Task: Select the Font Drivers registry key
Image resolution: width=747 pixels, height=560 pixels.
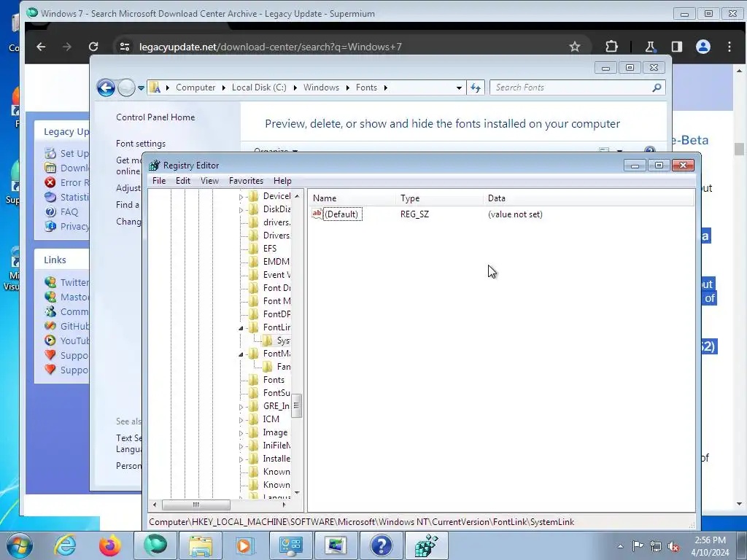Action: click(x=270, y=288)
